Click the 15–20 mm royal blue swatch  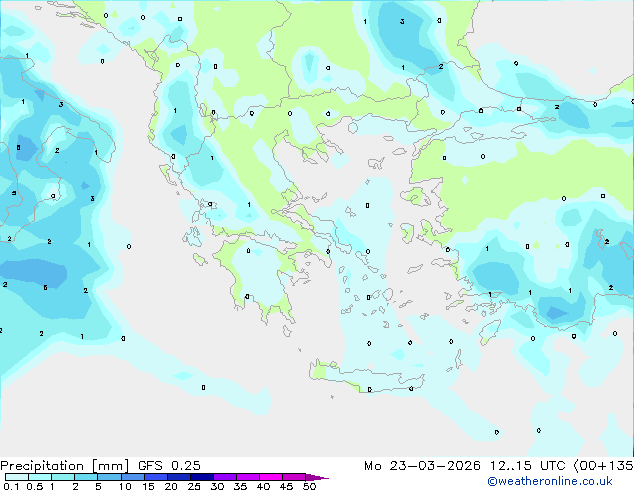(x=155, y=477)
